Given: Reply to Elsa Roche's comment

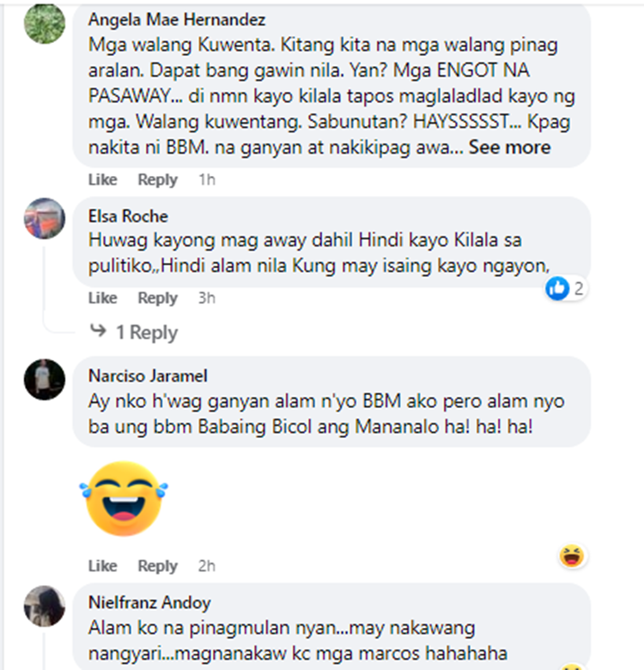Looking at the screenshot, I should tap(158, 298).
